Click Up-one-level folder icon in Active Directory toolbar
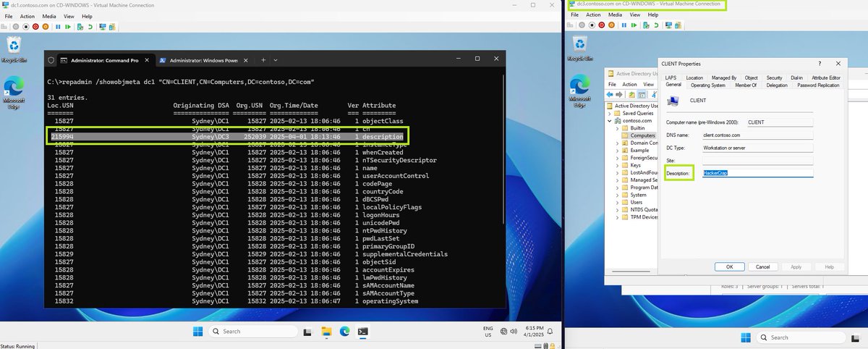Image resolution: width=868 pixels, height=349 pixels. [x=631, y=95]
